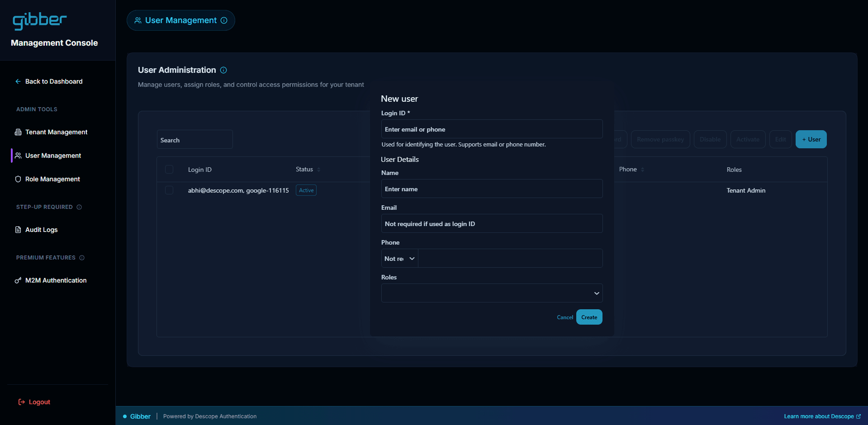Click the info icon beside User Administration heading
Screen dimensions: 868x425
point(223,70)
